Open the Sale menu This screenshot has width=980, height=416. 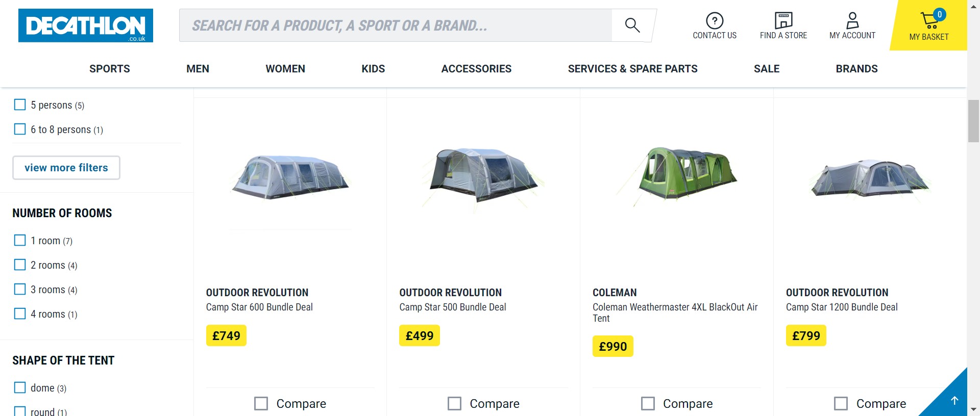click(x=766, y=69)
